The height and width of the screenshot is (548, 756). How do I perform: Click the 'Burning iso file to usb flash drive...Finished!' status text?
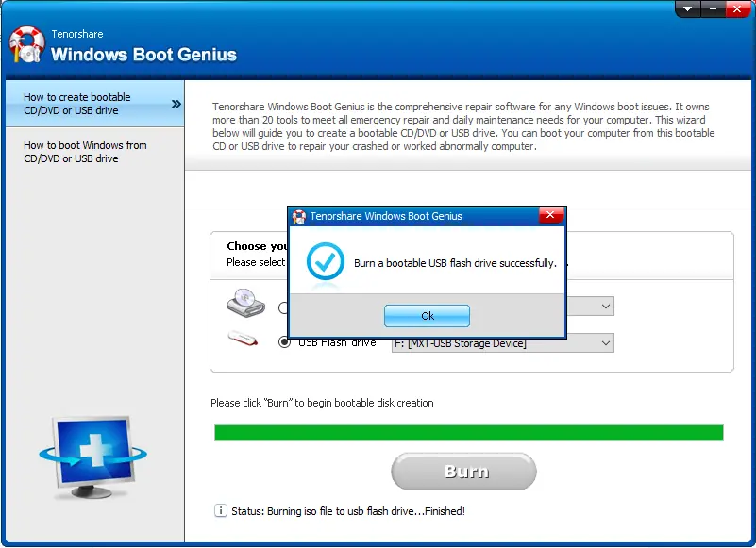click(366, 511)
